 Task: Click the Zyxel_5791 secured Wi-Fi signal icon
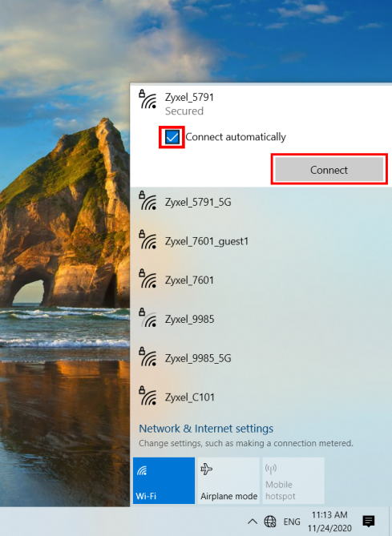tap(148, 99)
